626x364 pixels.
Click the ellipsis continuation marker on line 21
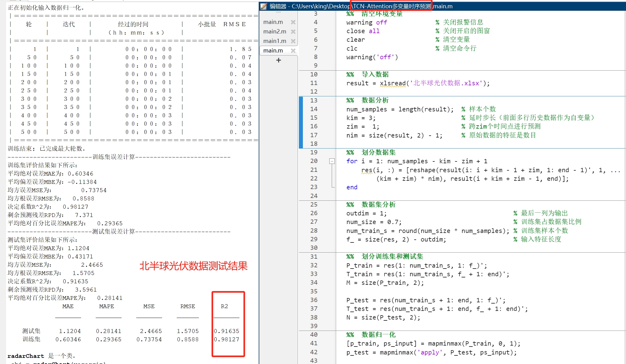(617, 170)
